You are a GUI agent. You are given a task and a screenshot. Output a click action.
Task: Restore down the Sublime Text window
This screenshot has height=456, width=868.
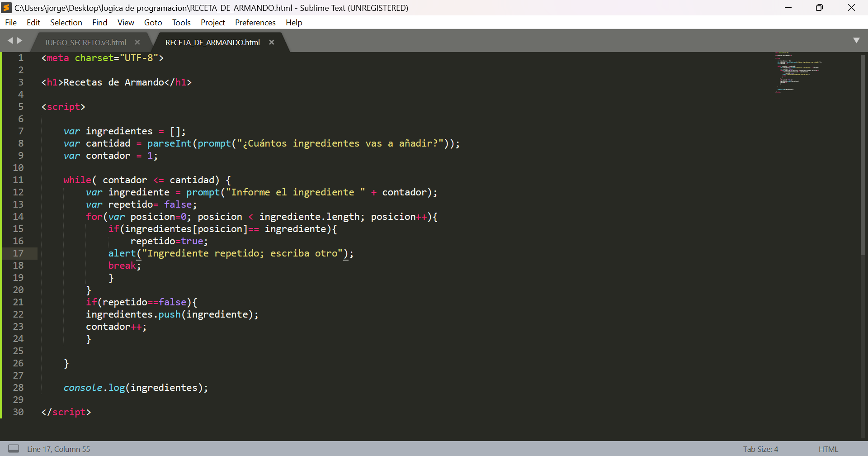pos(819,8)
